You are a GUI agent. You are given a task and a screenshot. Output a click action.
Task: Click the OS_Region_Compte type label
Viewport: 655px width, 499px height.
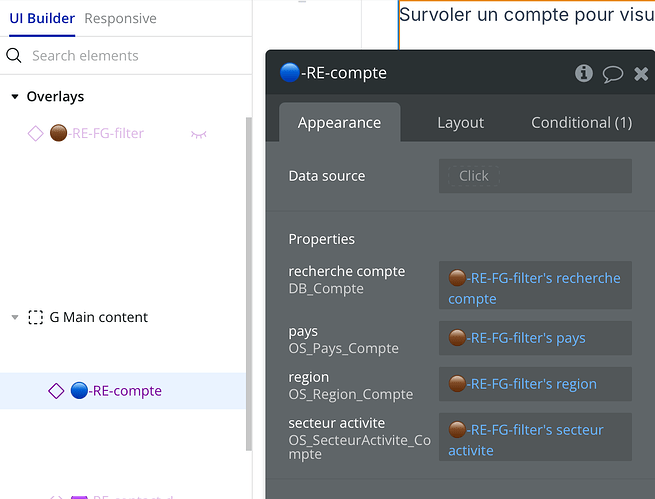point(350,394)
